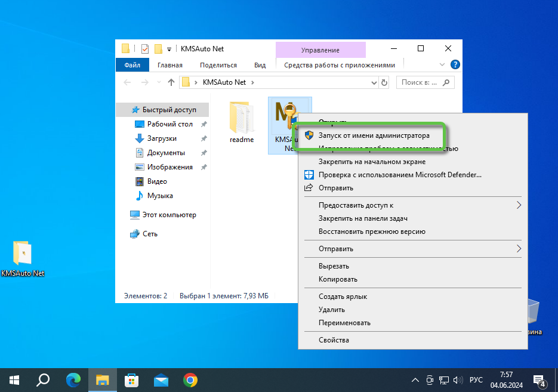Launch Microsoft Edge from taskbar
This screenshot has width=558, height=392.
tap(73, 380)
